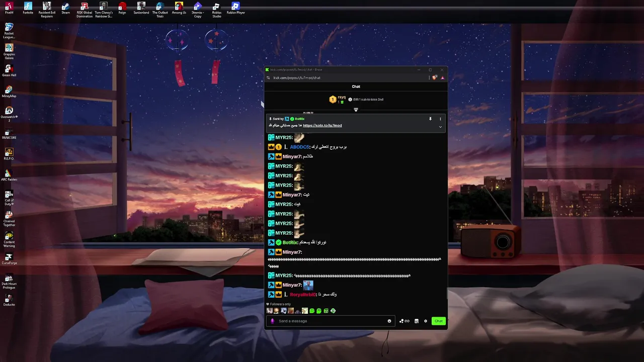Open the ARC Raiders desktop shortcut
Screen dimensions: 644x362
tap(9, 175)
